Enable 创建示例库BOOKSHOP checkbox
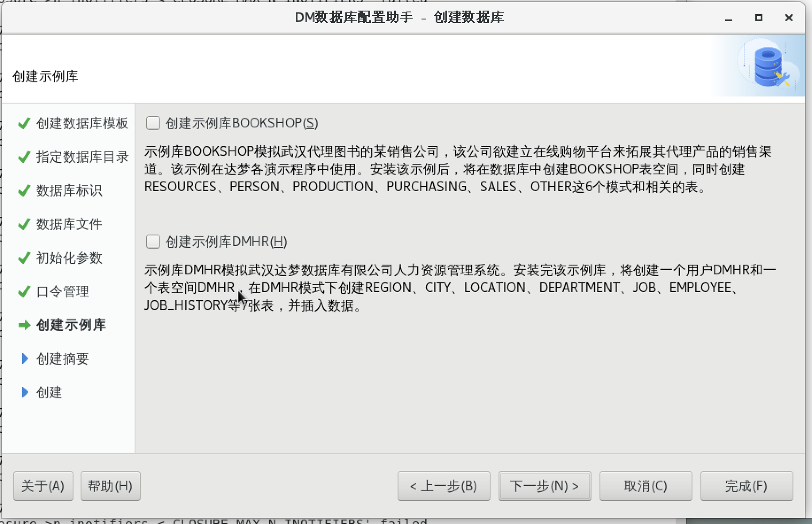812x524 pixels. tap(153, 123)
